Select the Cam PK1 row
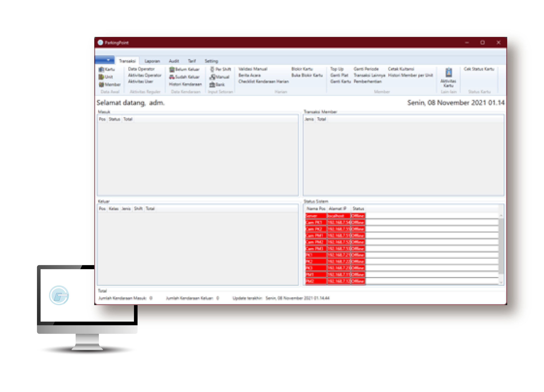 (x=402, y=222)
